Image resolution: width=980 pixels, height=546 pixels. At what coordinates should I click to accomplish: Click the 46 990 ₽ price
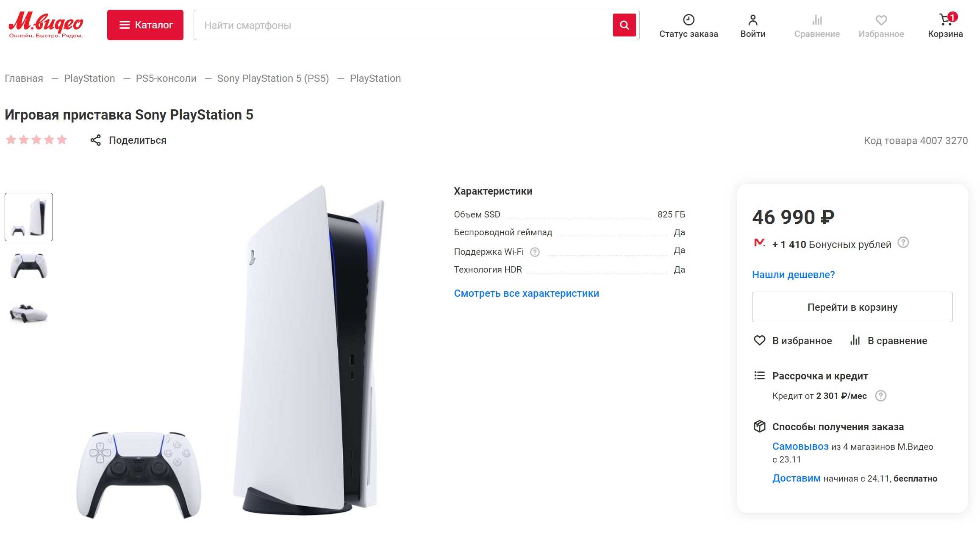pos(793,217)
